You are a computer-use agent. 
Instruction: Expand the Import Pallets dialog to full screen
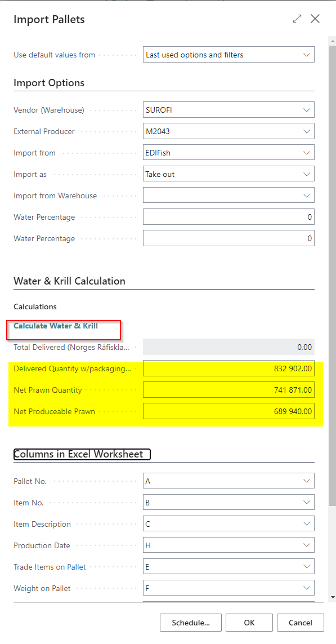[297, 19]
